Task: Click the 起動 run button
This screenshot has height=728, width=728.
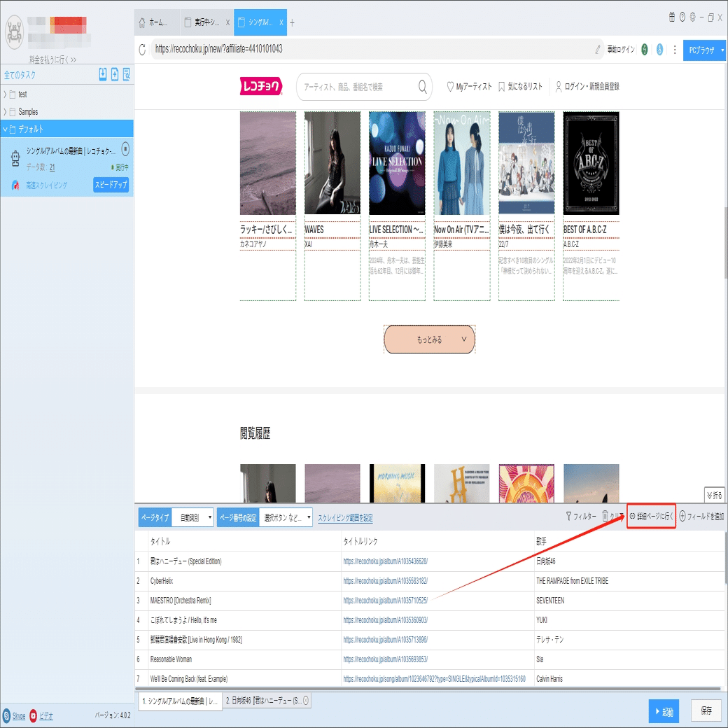Action: coord(664,711)
